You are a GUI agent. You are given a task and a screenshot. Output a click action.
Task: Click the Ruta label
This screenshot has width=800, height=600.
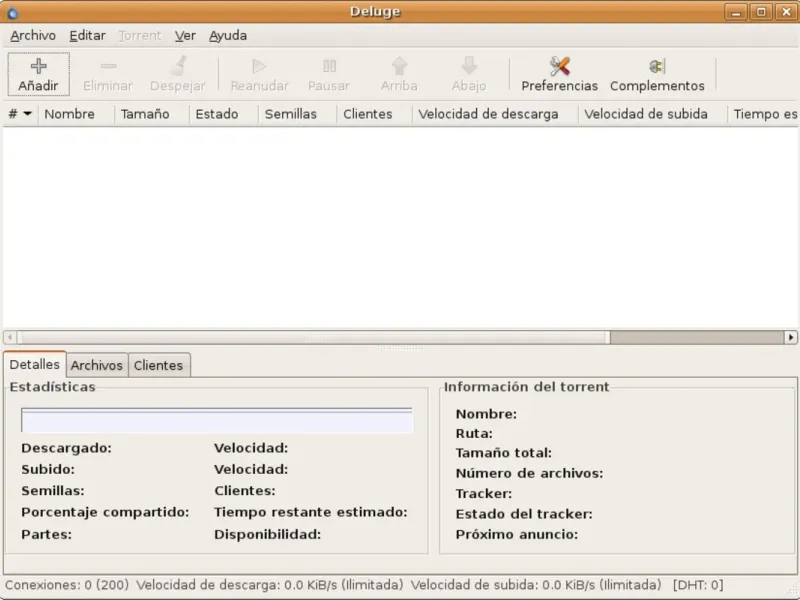(x=474, y=434)
